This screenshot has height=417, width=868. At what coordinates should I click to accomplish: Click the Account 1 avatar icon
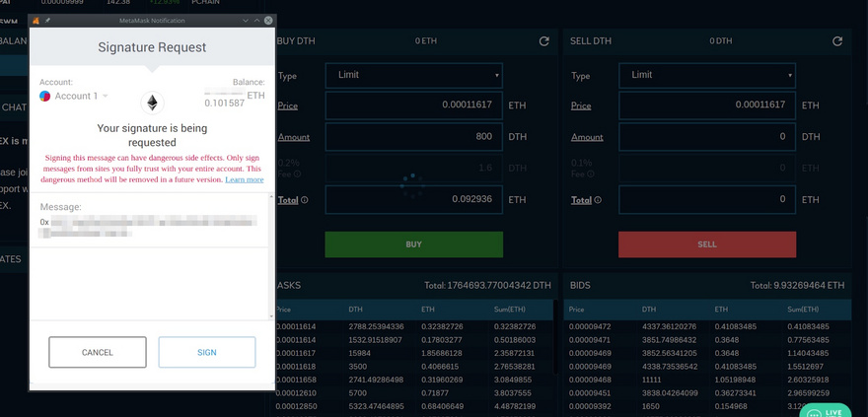(x=45, y=97)
